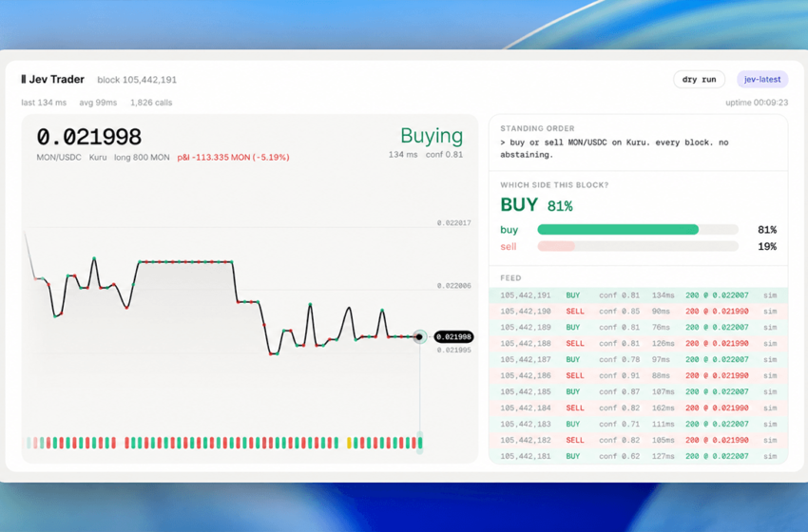This screenshot has height=532, width=808.
Task: Open feed row for block 105,442,189
Action: coord(638,327)
